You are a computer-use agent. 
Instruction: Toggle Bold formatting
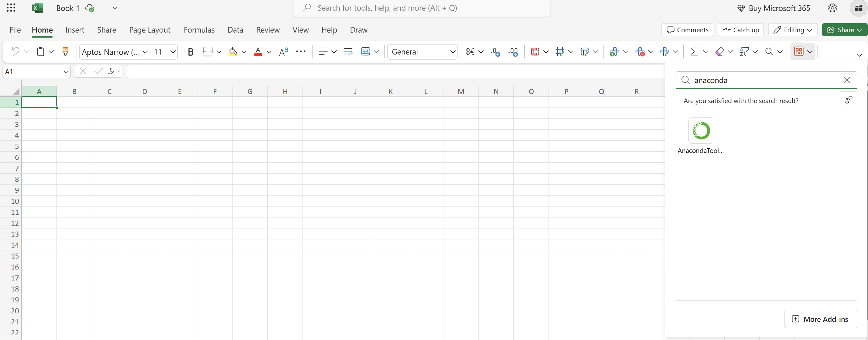(x=190, y=51)
